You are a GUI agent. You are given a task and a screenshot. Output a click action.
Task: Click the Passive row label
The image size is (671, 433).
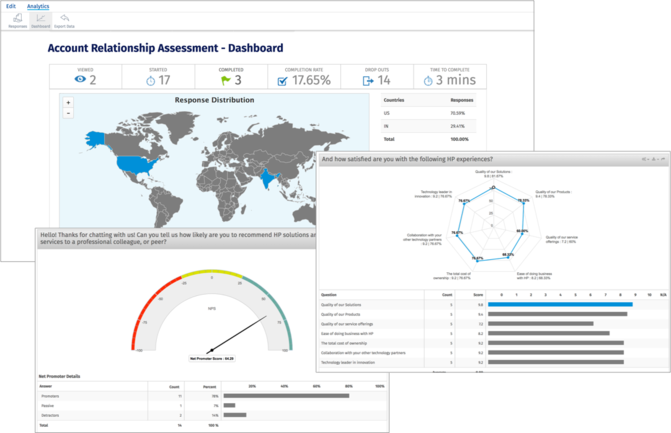(48, 406)
